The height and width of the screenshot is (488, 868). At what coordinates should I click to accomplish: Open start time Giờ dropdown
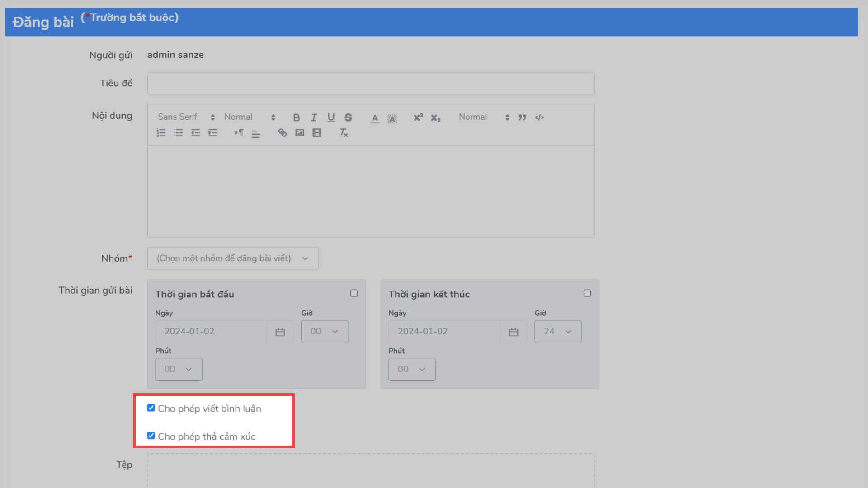click(325, 332)
